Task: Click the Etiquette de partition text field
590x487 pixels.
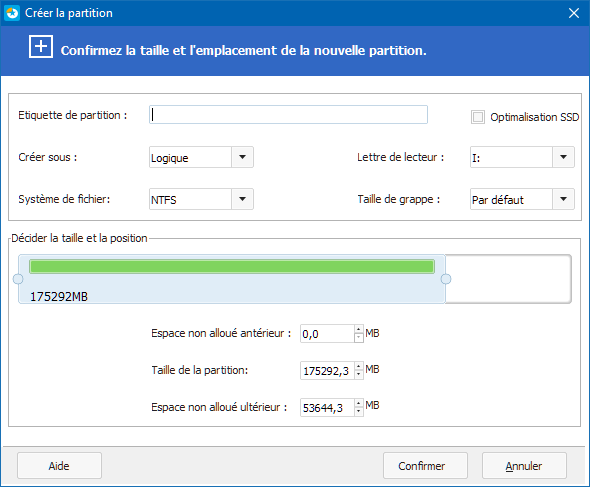Action: 288,114
